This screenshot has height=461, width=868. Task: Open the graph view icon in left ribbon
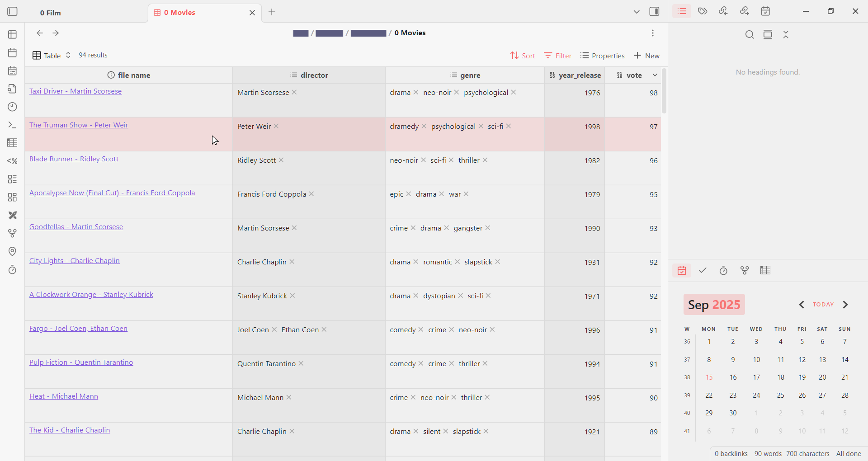(12, 234)
